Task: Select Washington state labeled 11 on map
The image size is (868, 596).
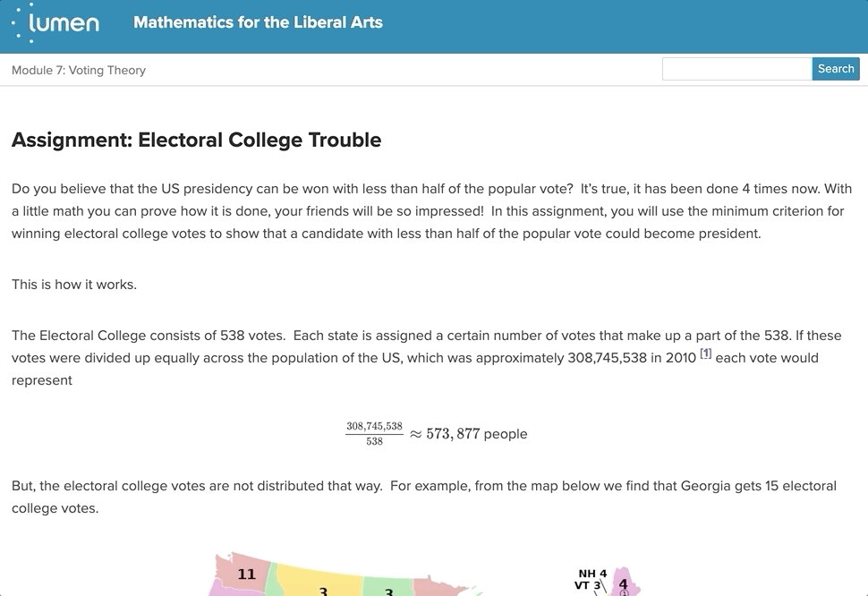Action: [245, 575]
